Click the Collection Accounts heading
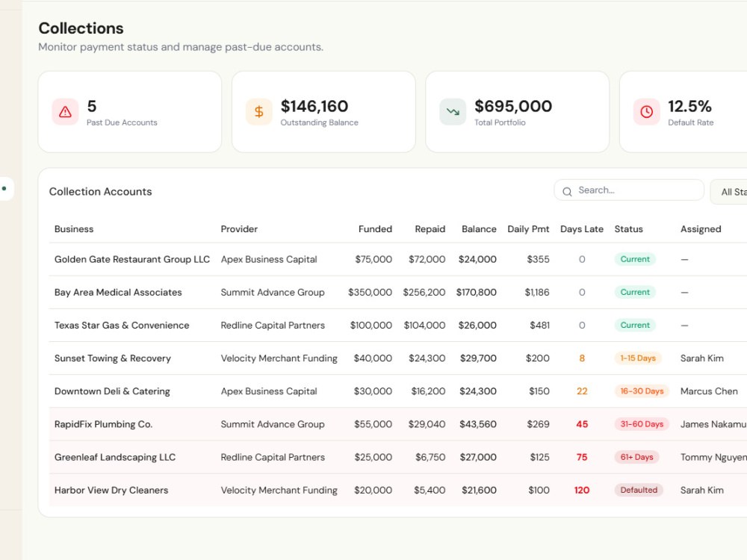747x560 pixels. (x=101, y=191)
